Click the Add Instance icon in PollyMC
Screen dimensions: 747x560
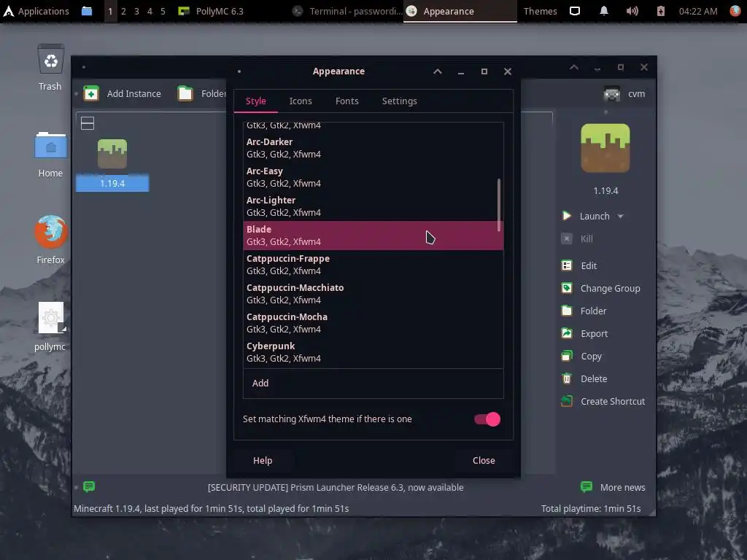[x=91, y=93]
